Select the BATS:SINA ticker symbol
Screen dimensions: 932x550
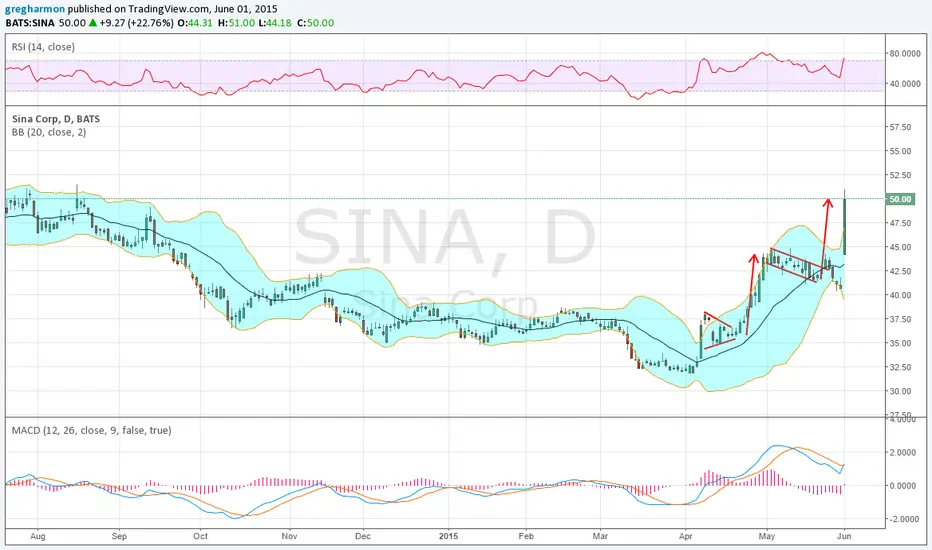(x=30, y=23)
